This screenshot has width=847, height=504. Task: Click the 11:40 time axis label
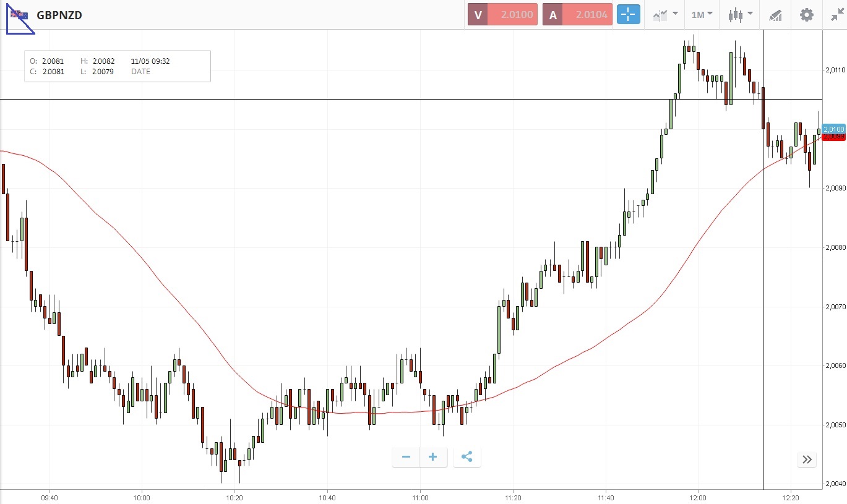(606, 497)
